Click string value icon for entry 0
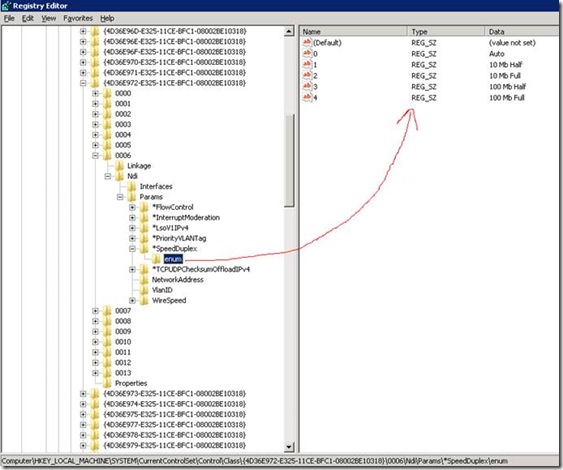563x470 pixels. tap(307, 53)
